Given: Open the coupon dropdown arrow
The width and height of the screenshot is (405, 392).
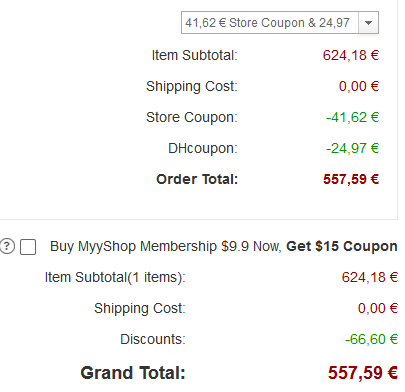Looking at the screenshot, I should (368, 23).
